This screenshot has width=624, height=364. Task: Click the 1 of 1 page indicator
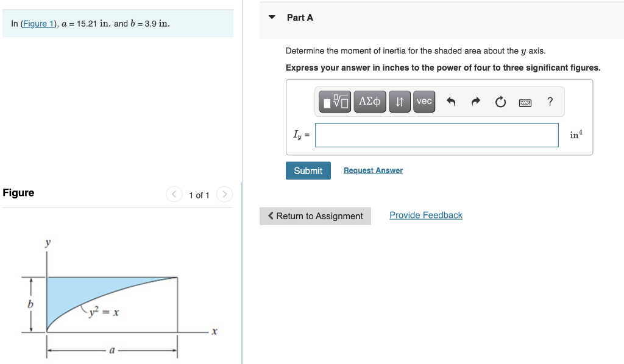tap(199, 195)
